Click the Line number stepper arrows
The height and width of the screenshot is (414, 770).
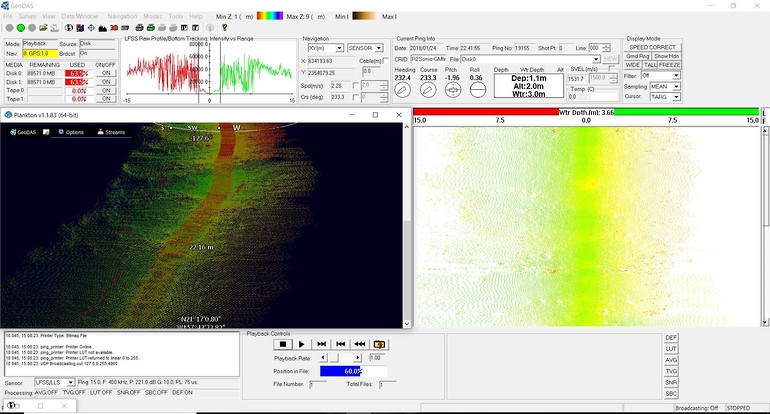click(606, 48)
